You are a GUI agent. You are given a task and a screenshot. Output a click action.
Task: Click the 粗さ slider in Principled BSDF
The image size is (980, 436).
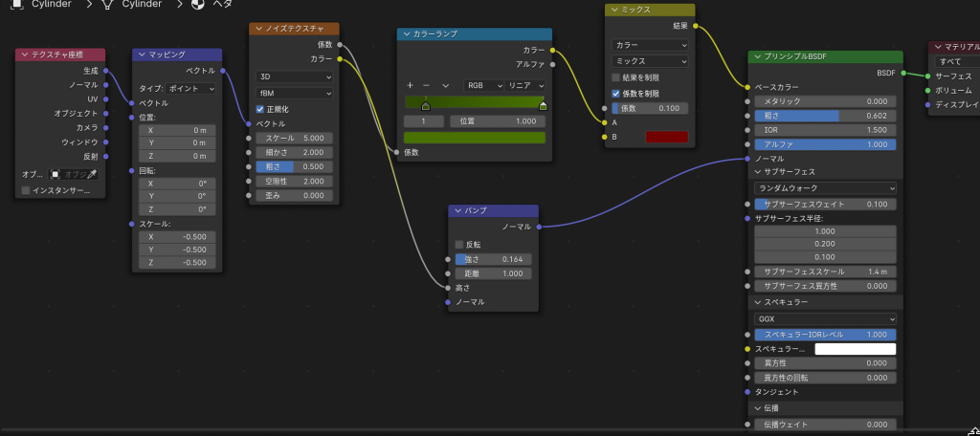[x=824, y=116]
